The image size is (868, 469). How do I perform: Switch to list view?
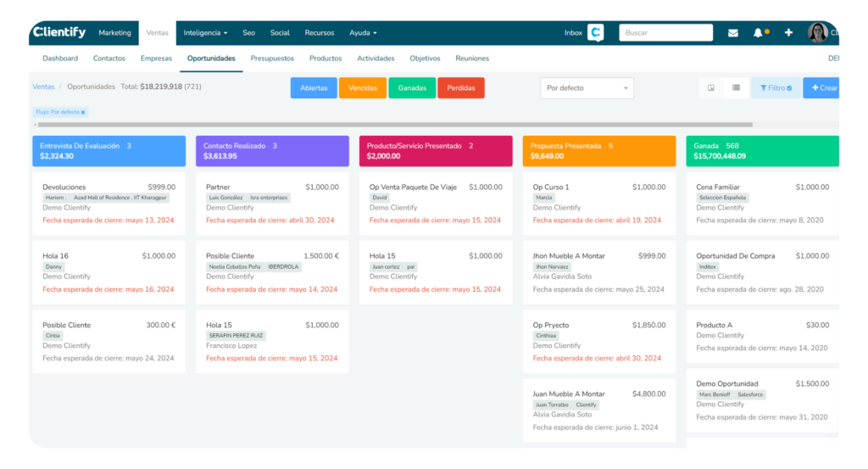tap(736, 87)
